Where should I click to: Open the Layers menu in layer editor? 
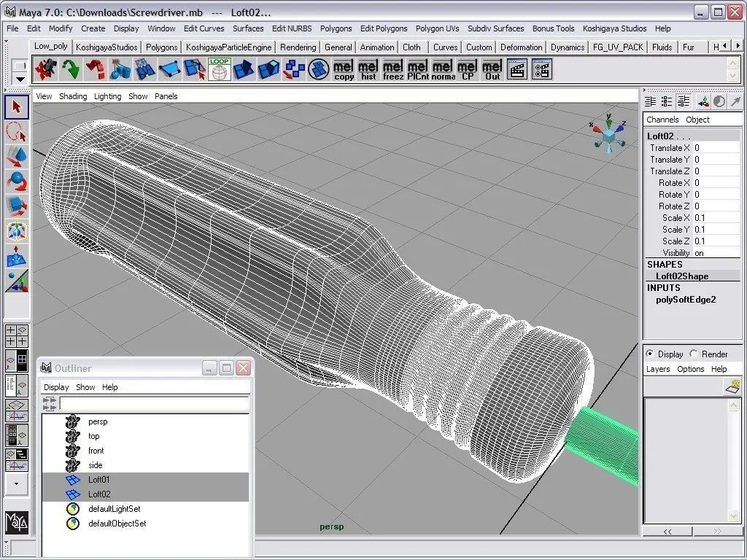tap(658, 369)
